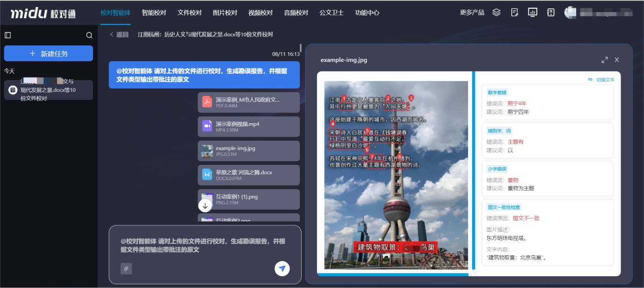Send the message using the paper plane button
Viewport: 644px width, 288px height.
point(282,268)
